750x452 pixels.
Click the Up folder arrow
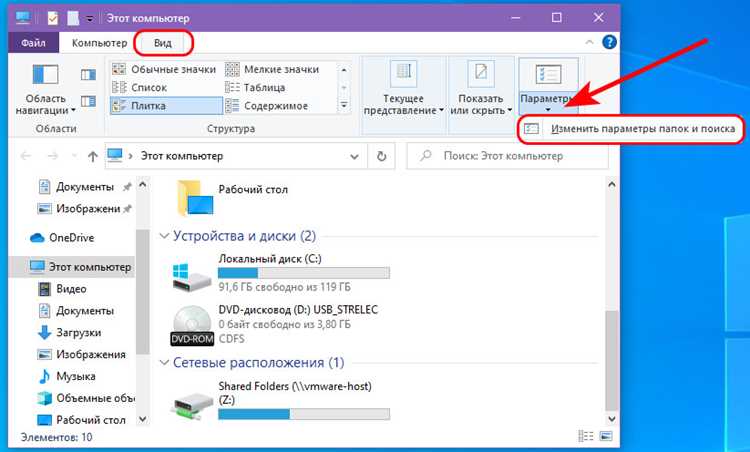pyautogui.click(x=93, y=156)
